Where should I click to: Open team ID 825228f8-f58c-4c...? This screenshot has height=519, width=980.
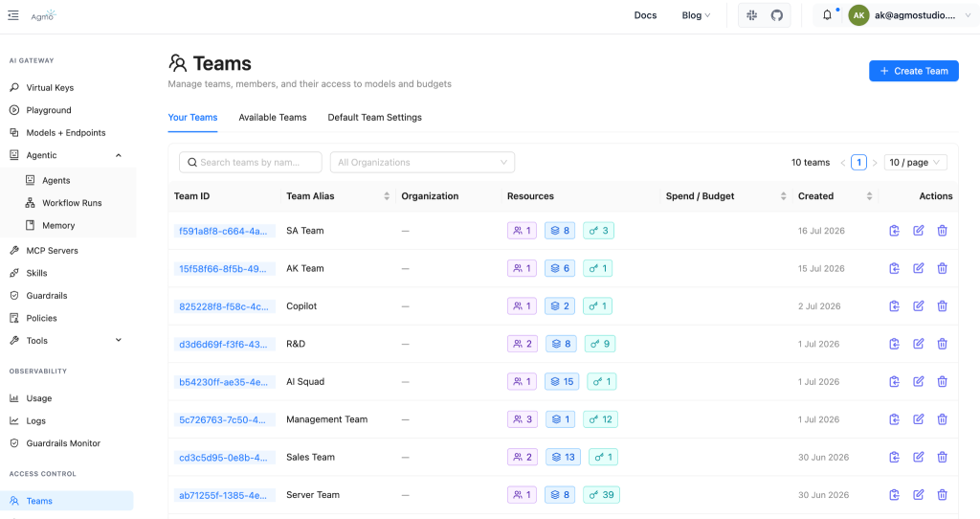pos(223,307)
